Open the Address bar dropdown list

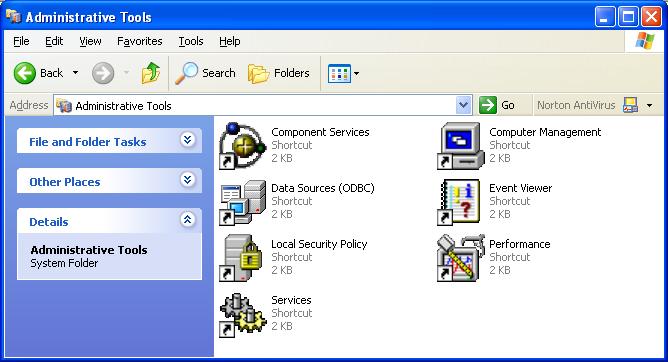click(464, 105)
